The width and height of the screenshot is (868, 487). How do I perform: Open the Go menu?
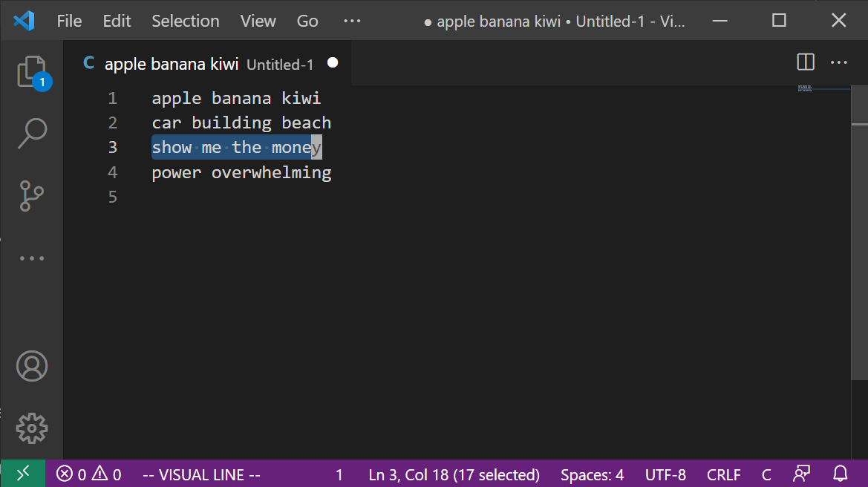coord(307,21)
